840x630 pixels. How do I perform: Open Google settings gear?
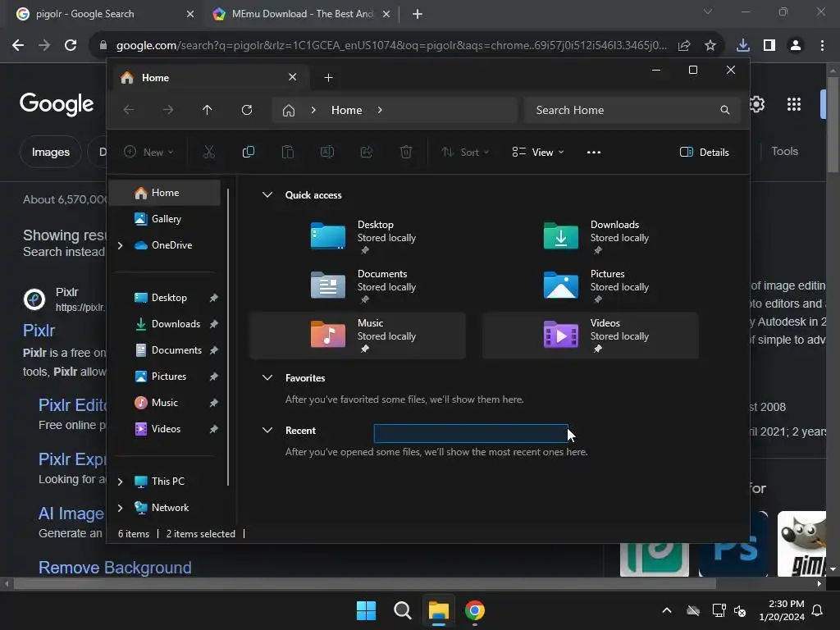(757, 104)
